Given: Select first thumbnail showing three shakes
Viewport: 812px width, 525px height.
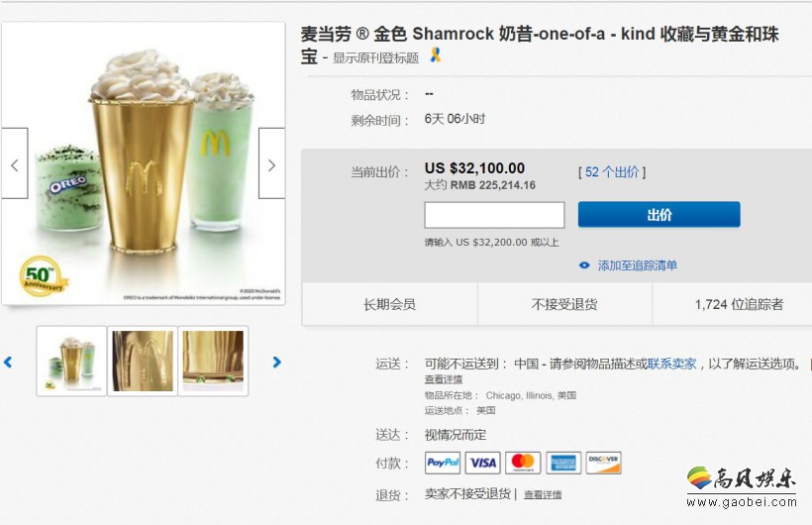Looking at the screenshot, I should [x=71, y=362].
